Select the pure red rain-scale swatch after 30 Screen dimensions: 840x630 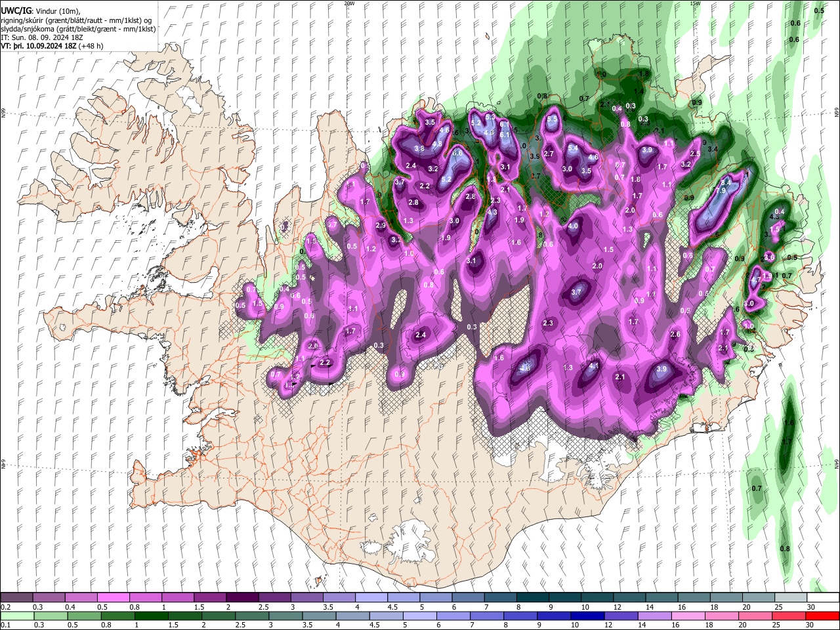click(x=822, y=616)
